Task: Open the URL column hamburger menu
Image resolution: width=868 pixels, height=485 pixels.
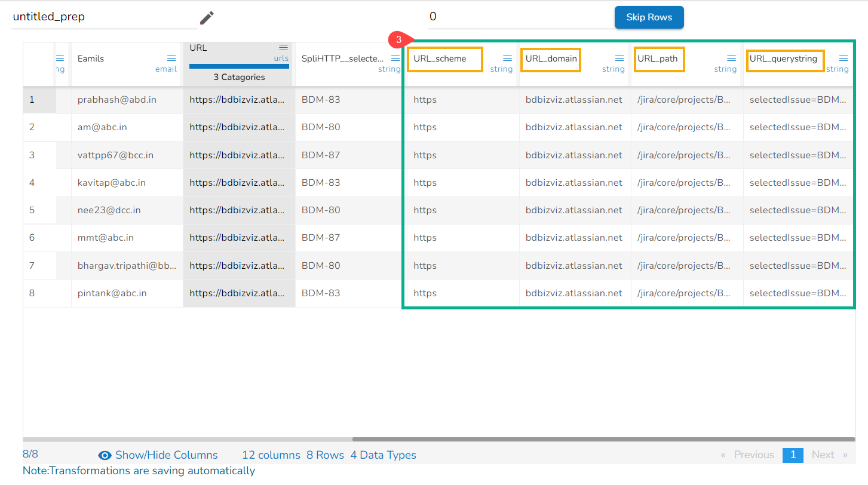Action: click(x=283, y=48)
